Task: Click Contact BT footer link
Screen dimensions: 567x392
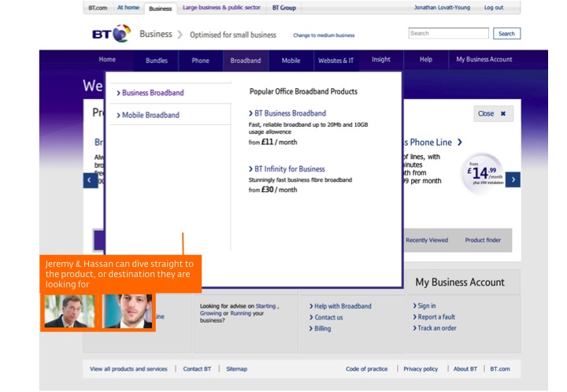Action: coord(197,369)
